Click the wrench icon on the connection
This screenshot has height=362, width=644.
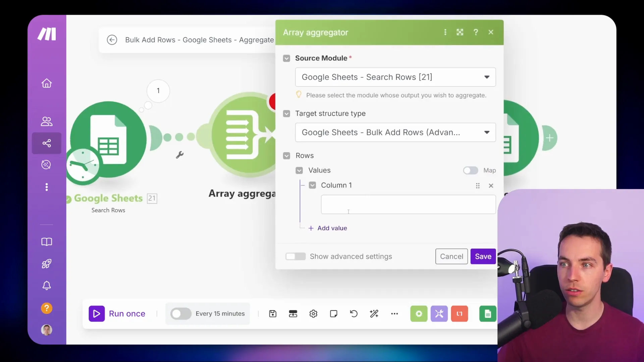pyautogui.click(x=180, y=155)
